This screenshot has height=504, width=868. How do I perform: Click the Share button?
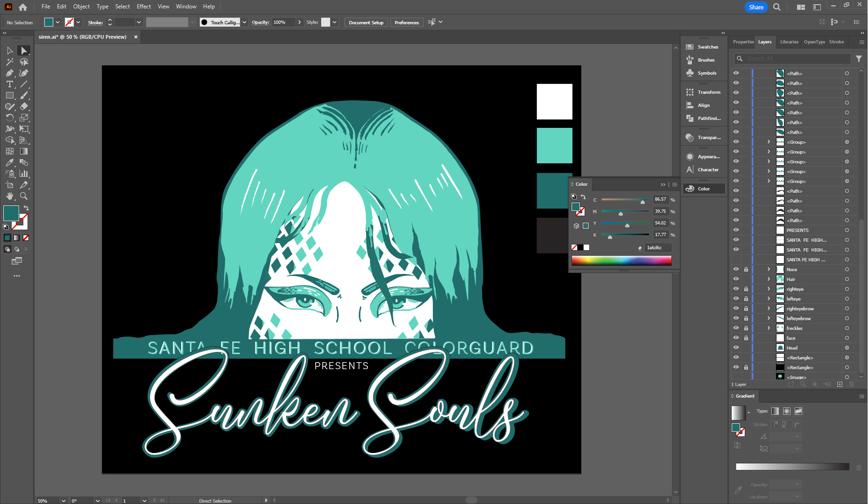click(x=756, y=7)
